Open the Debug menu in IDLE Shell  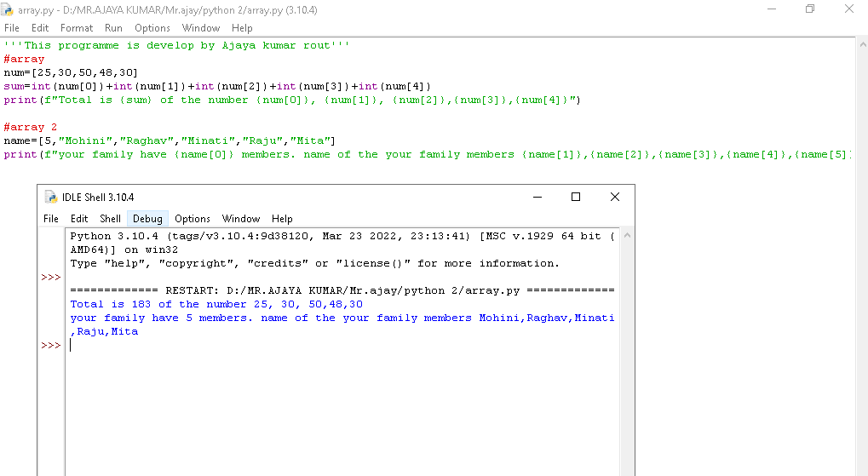coord(147,219)
